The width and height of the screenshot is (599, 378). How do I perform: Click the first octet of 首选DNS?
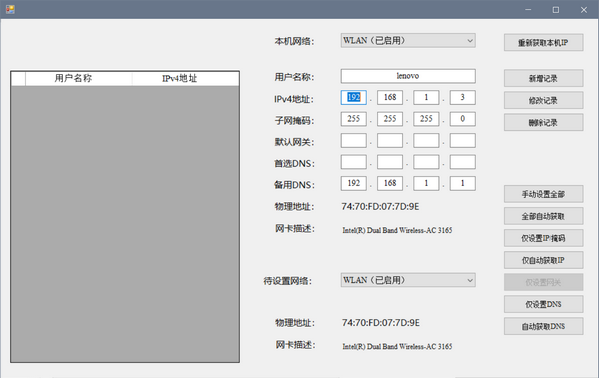(354, 162)
